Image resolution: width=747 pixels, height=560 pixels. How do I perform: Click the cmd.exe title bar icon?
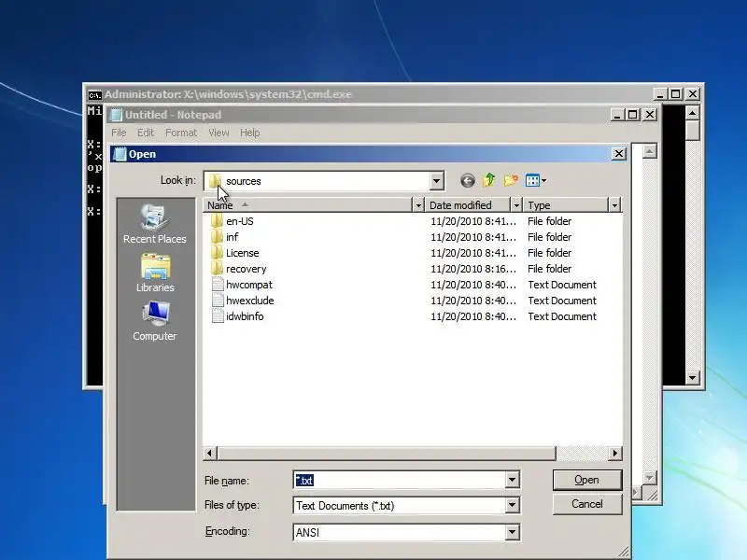tap(95, 95)
